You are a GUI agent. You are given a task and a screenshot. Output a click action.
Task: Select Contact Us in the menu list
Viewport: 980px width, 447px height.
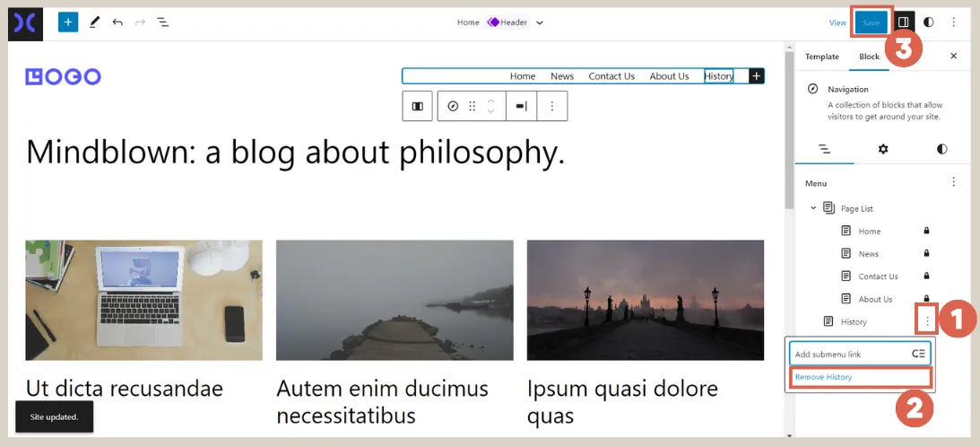(878, 276)
